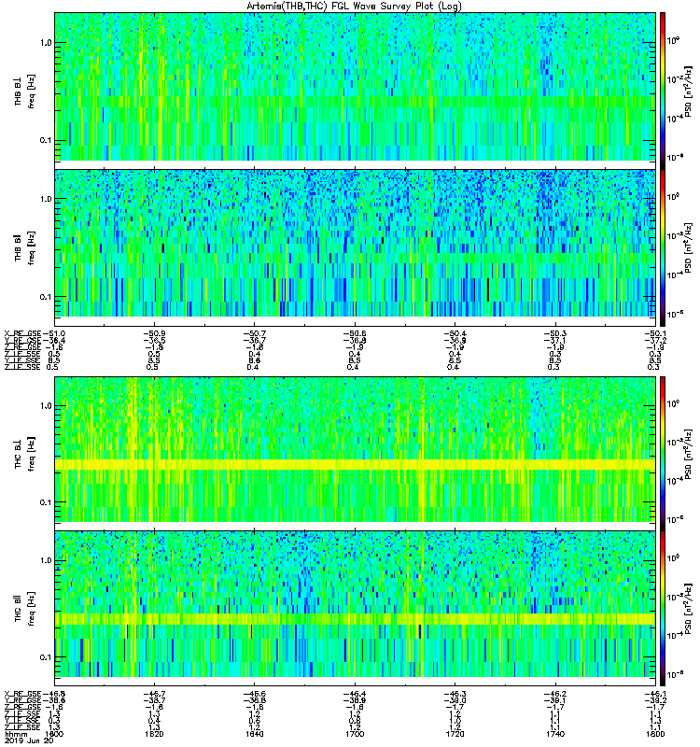Screen dimensions: 700x747
Task: Click the THC X_RE_GSE value '-46.2'
Action: tap(554, 694)
